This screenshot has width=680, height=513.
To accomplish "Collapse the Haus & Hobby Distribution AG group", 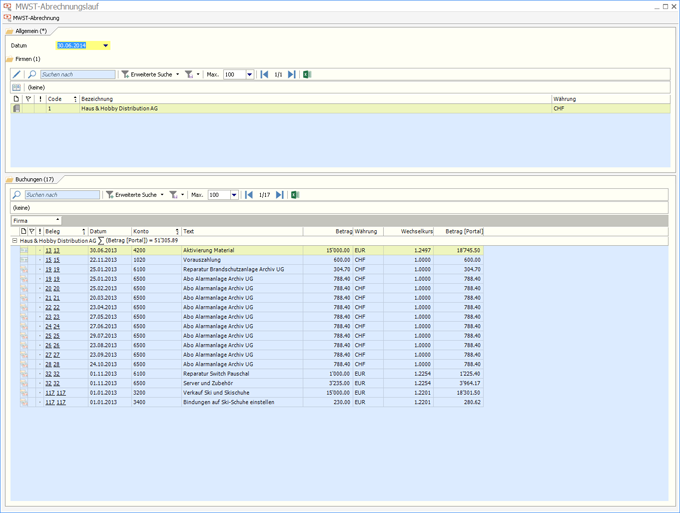I will pyautogui.click(x=14, y=241).
